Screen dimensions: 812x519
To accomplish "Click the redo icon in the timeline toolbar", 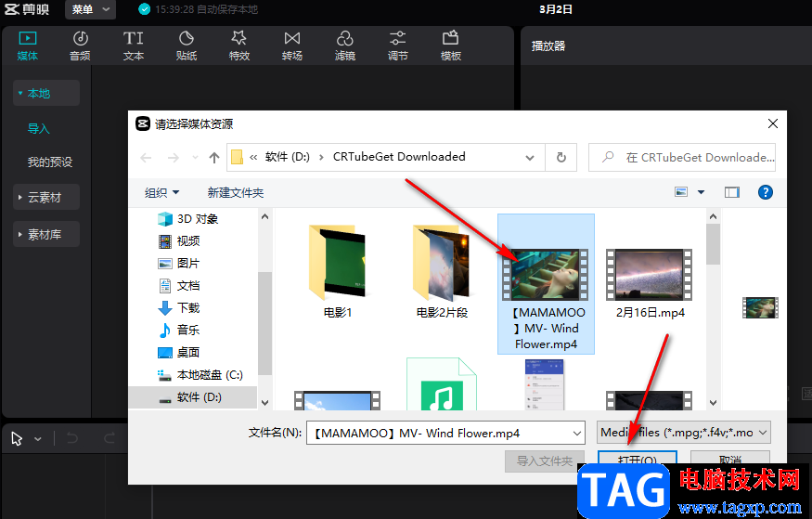I will coord(109,439).
